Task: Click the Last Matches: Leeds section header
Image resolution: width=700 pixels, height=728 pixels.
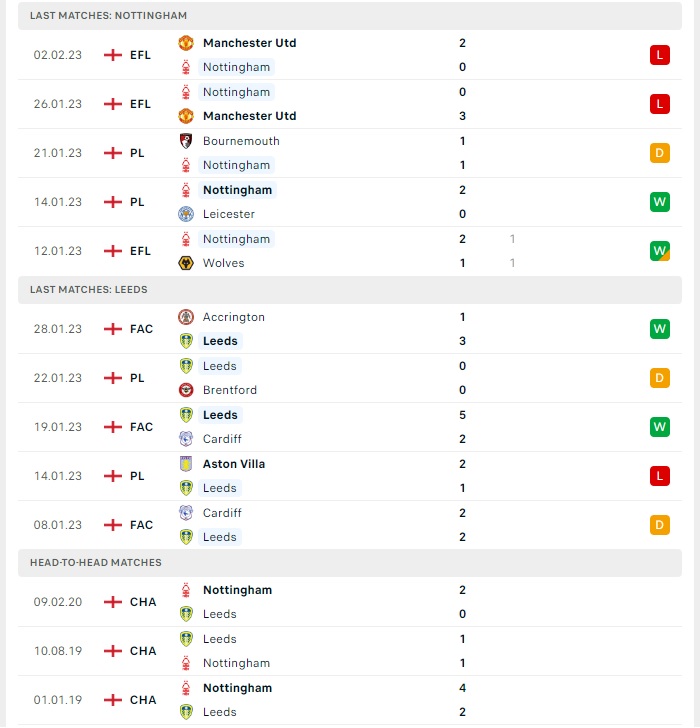Action: (x=350, y=290)
